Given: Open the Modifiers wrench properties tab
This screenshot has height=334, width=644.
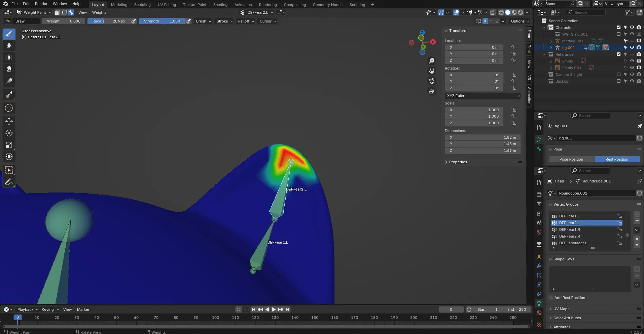Looking at the screenshot, I should tap(539, 266).
